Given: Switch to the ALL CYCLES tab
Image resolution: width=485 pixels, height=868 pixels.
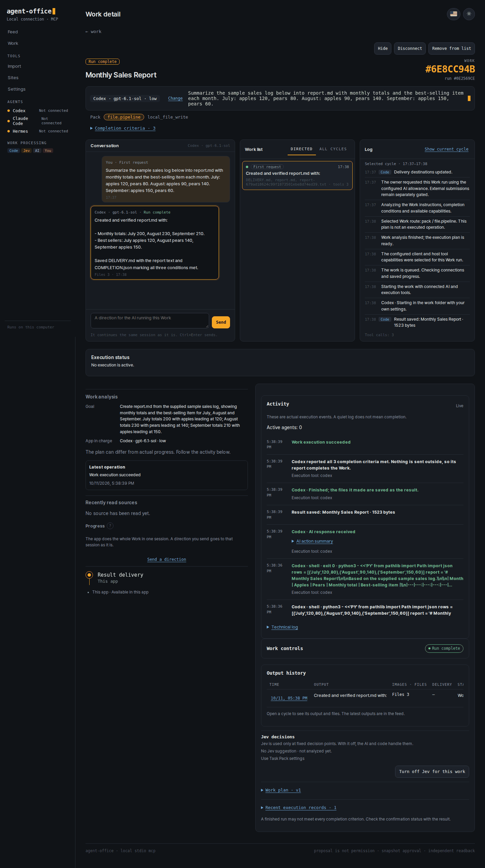Looking at the screenshot, I should click(333, 149).
